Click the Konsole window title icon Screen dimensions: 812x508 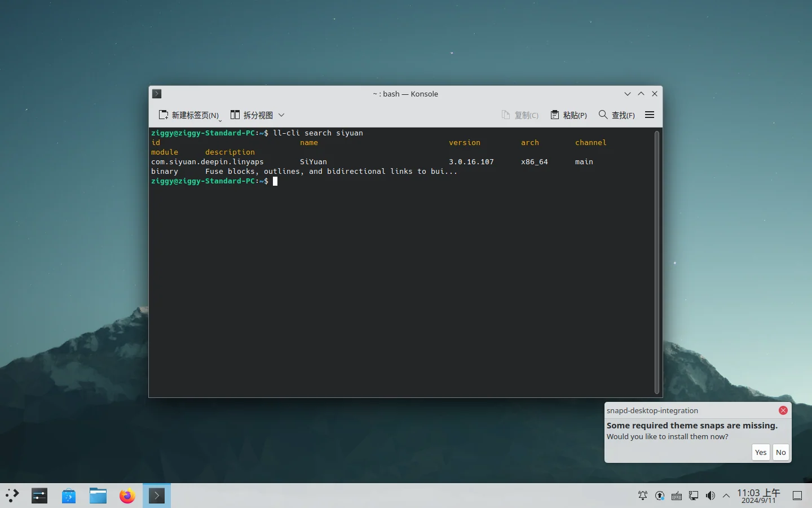pos(157,94)
